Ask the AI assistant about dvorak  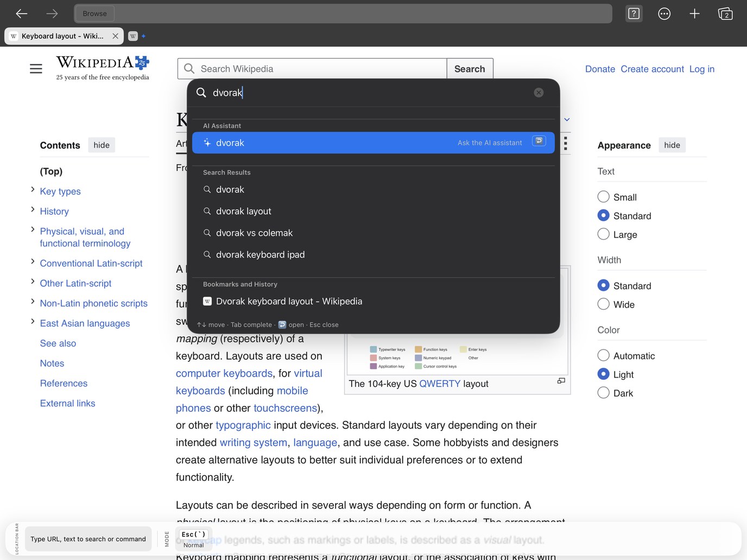(x=373, y=143)
